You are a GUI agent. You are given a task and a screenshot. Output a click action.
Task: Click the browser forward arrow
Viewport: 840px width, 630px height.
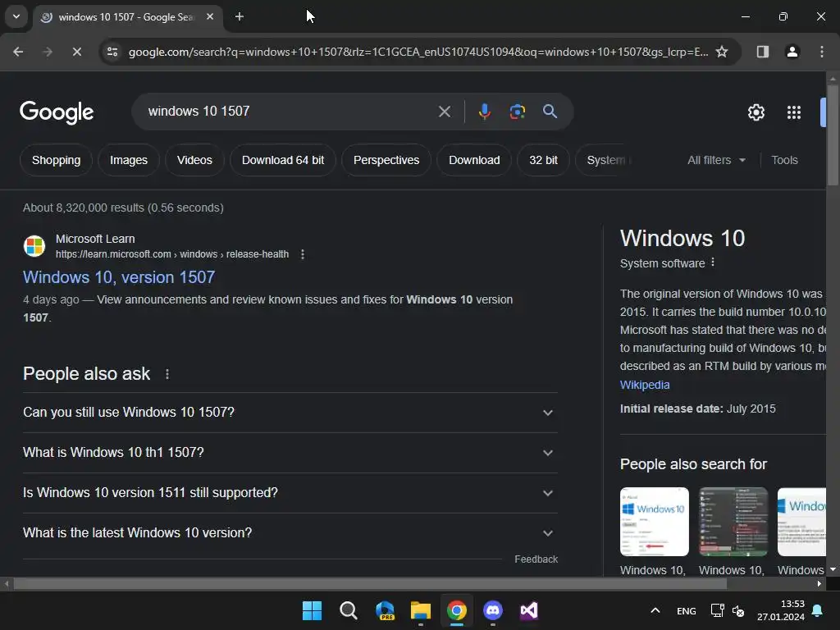[x=47, y=52]
